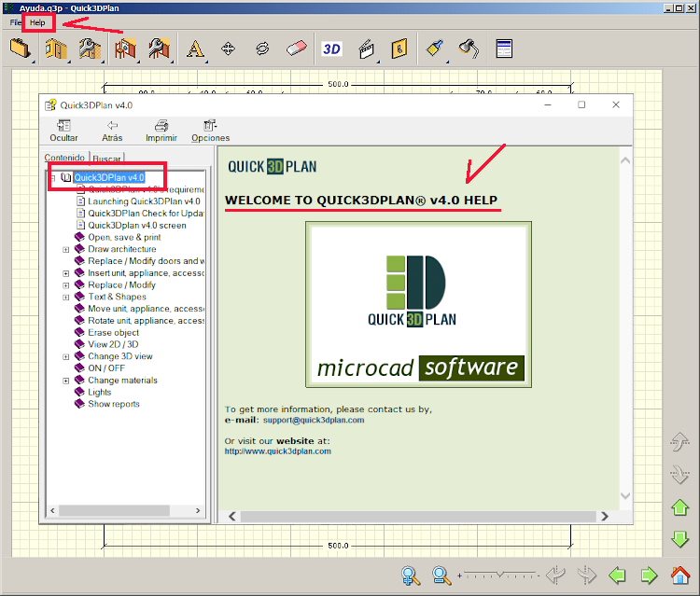Expand the Change materials topic
This screenshot has width=700, height=596.
pyautogui.click(x=65, y=381)
